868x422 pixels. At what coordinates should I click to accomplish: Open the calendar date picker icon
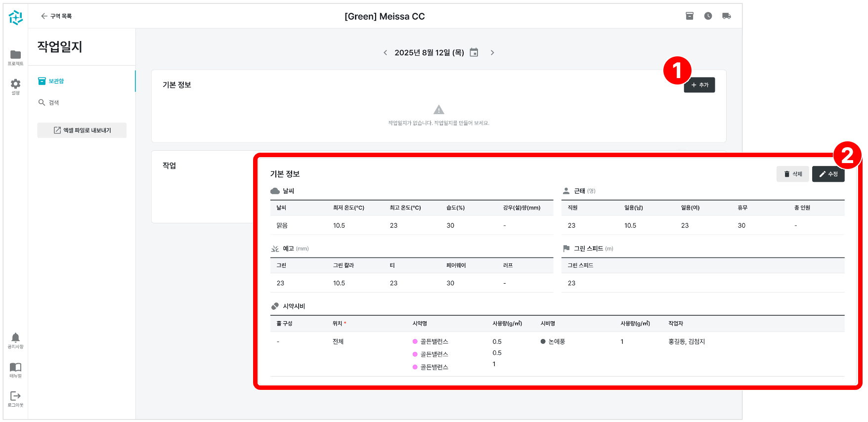tap(474, 52)
